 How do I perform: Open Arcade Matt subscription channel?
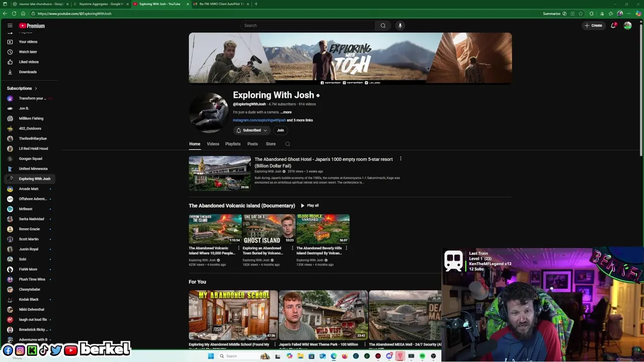pos(29,189)
